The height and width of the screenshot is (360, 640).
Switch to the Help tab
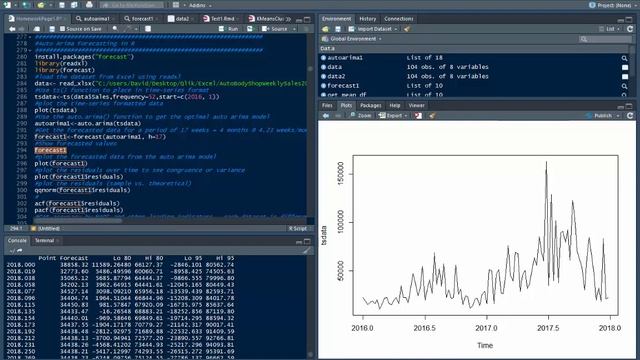click(x=394, y=106)
